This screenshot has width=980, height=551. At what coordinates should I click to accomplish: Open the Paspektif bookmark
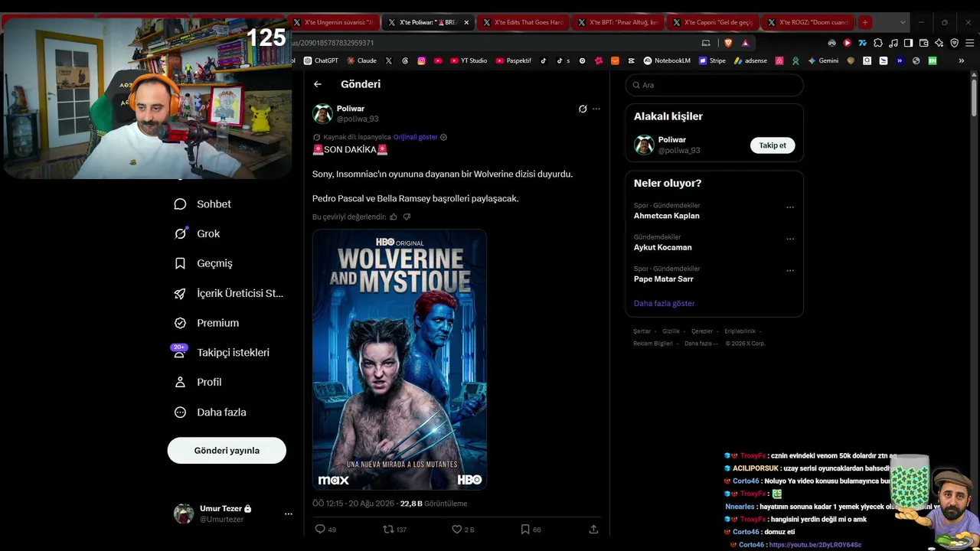pos(514,60)
